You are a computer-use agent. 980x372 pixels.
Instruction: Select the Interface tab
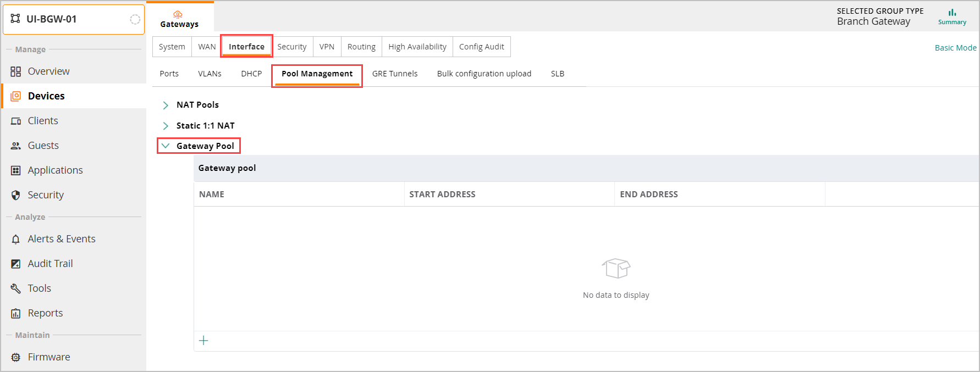(x=246, y=47)
